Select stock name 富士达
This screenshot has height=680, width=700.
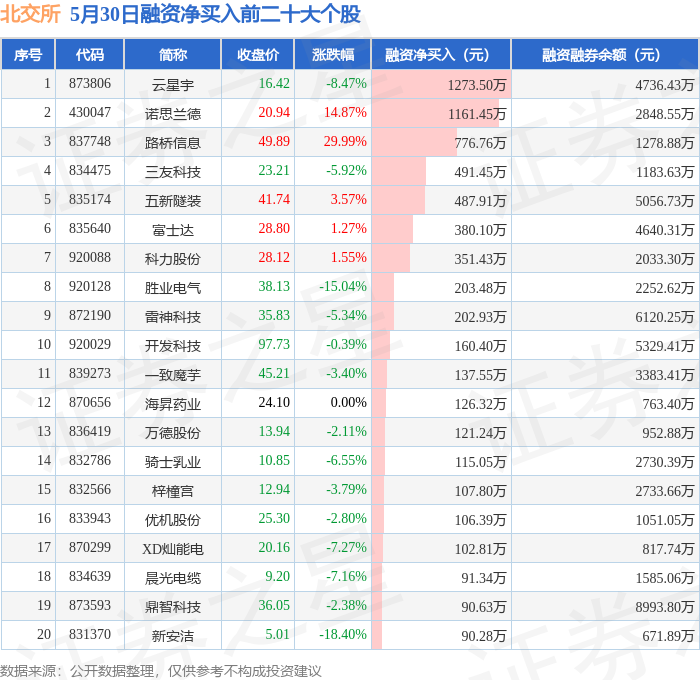tap(173, 229)
